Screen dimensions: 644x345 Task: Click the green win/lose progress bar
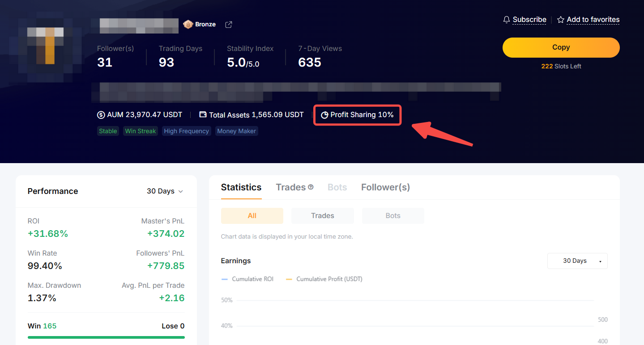(x=106, y=337)
